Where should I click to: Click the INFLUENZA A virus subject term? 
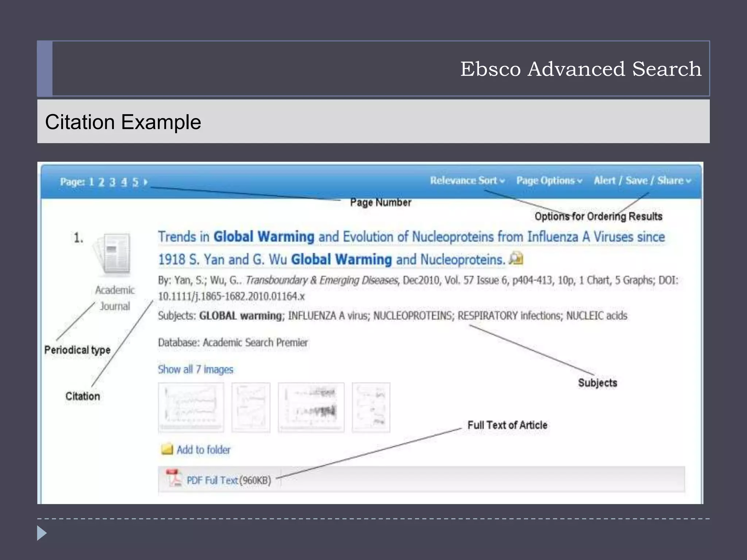click(x=328, y=316)
